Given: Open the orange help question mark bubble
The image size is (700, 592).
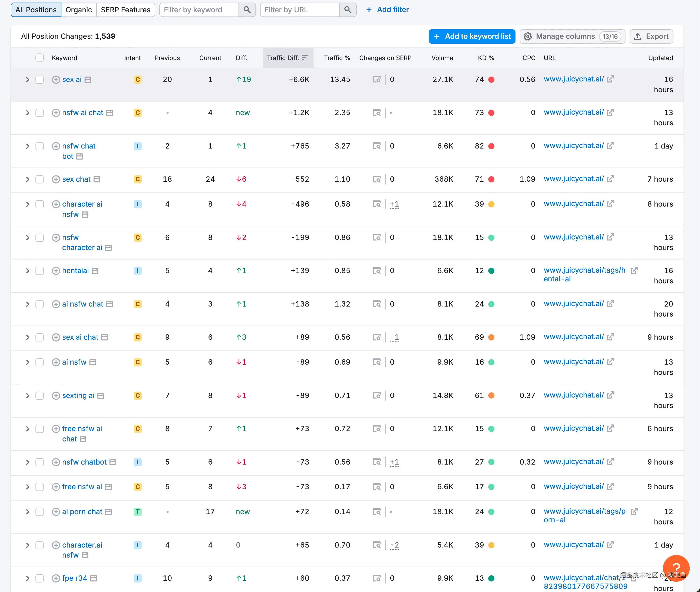Looking at the screenshot, I should (x=676, y=568).
